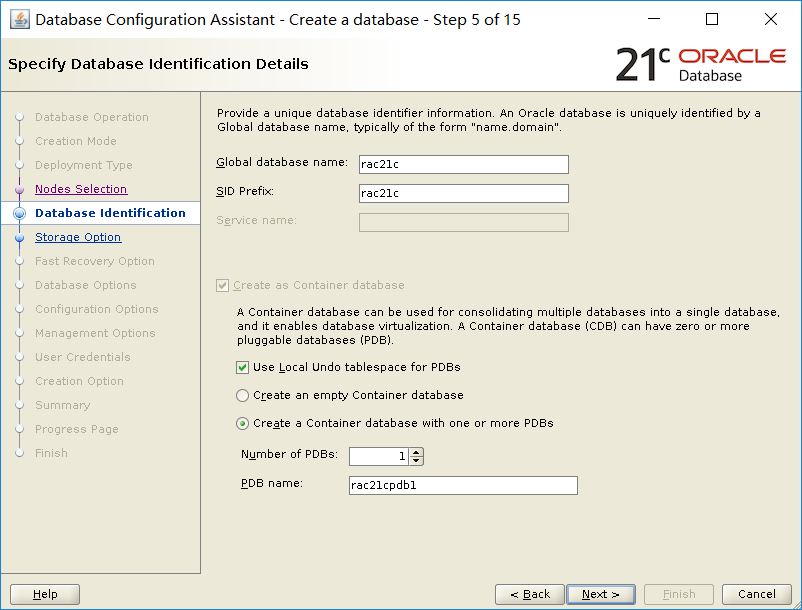
Task: Toggle Use Local Undo tablespace for PDBs
Action: tap(242, 367)
